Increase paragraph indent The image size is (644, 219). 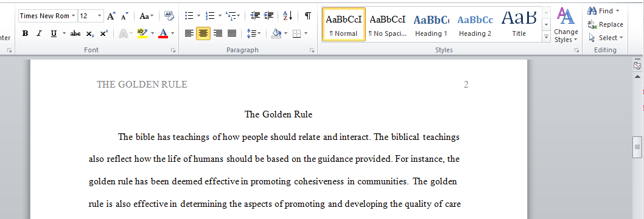pyautogui.click(x=269, y=16)
